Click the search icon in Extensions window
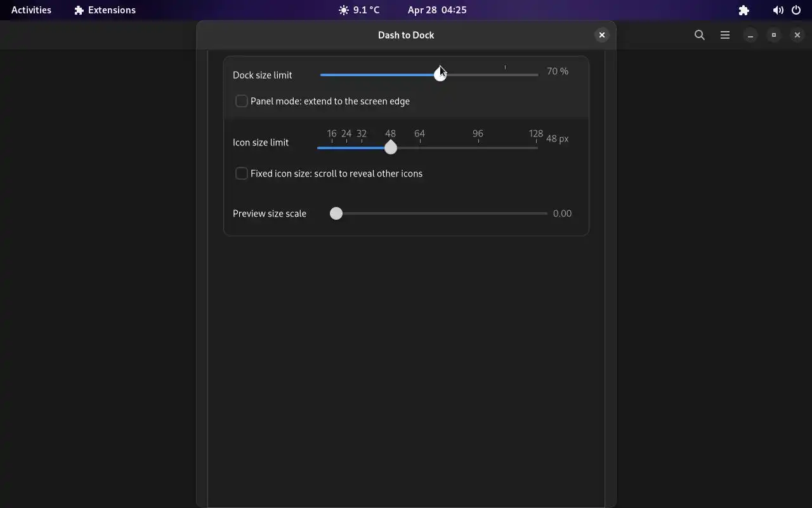Screen dimensions: 812x508 700,35
